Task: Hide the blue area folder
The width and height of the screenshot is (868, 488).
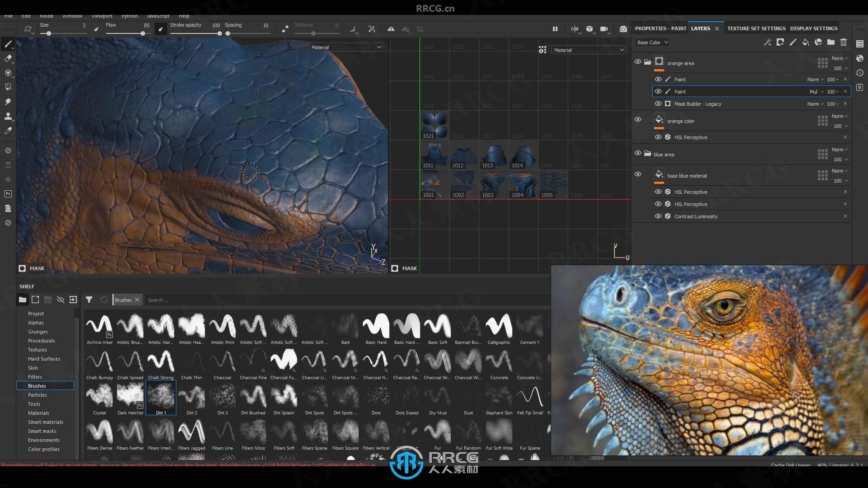Action: pyautogui.click(x=638, y=153)
